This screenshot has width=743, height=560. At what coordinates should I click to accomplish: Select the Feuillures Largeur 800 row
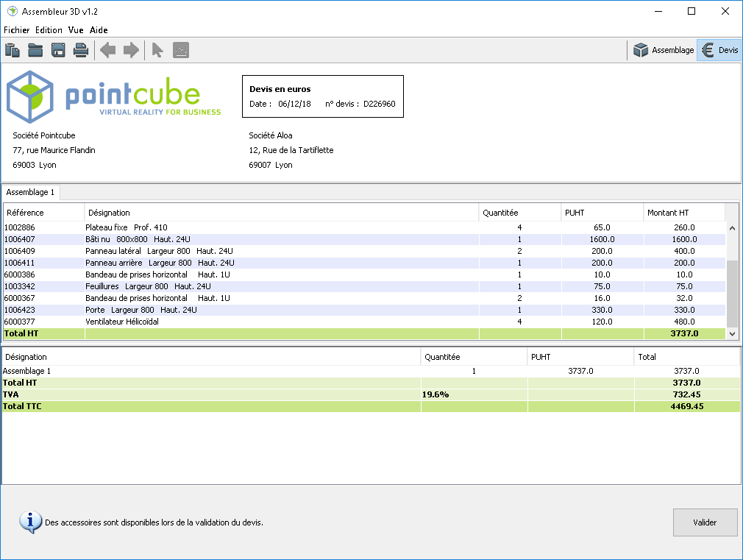pos(364,286)
